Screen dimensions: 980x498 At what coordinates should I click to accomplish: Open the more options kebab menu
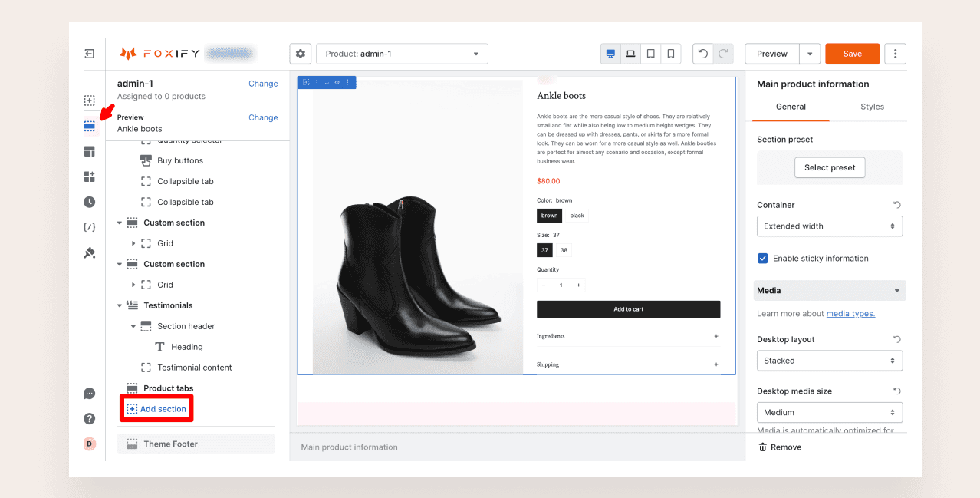tap(895, 54)
